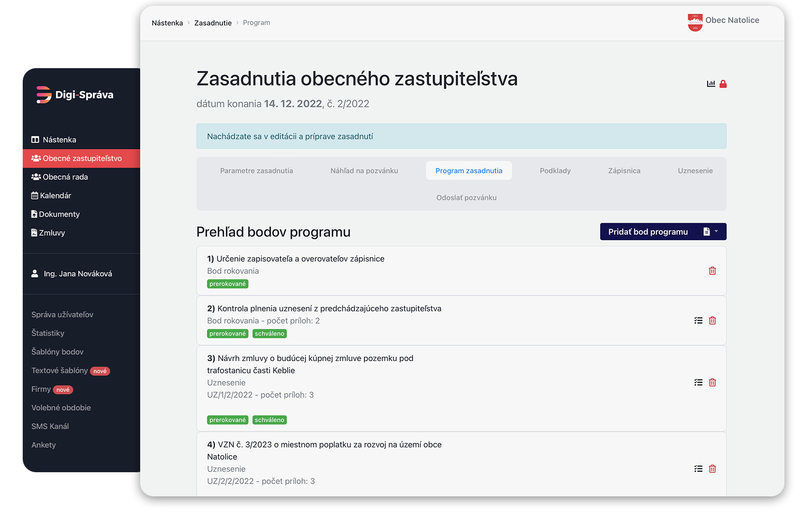Go to Nástenka in the breadcrumb
Viewport: 812px width, 522px height.
pyautogui.click(x=167, y=23)
